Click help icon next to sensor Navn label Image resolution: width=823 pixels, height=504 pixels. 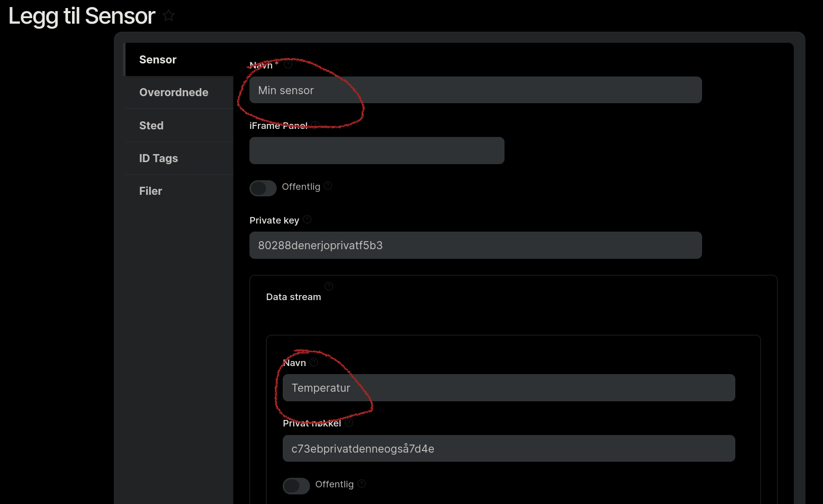tap(288, 64)
